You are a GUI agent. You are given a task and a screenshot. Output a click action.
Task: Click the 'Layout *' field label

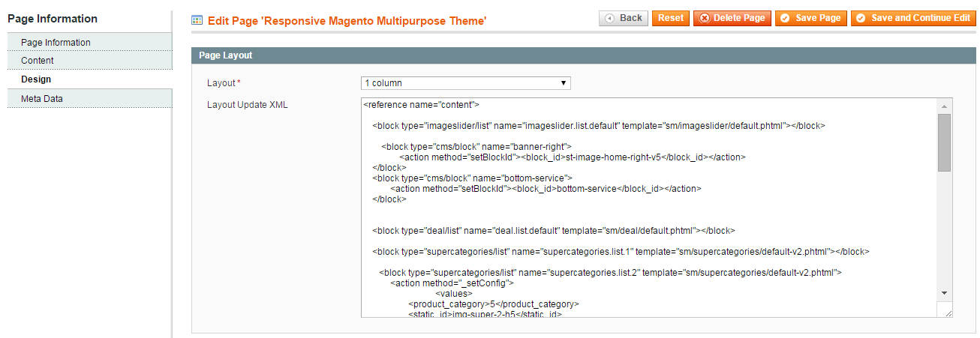pos(224,83)
